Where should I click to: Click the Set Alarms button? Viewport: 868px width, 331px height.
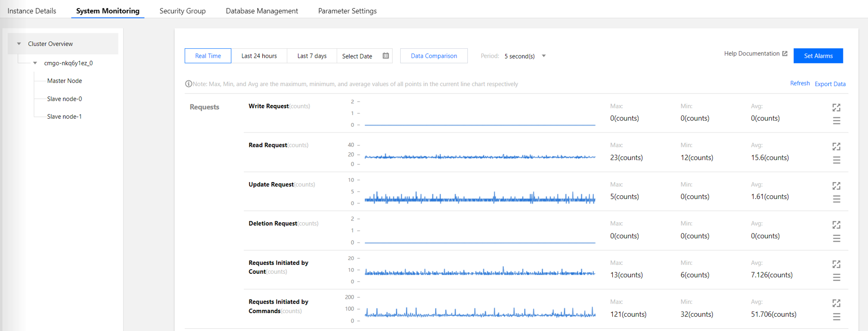point(818,56)
